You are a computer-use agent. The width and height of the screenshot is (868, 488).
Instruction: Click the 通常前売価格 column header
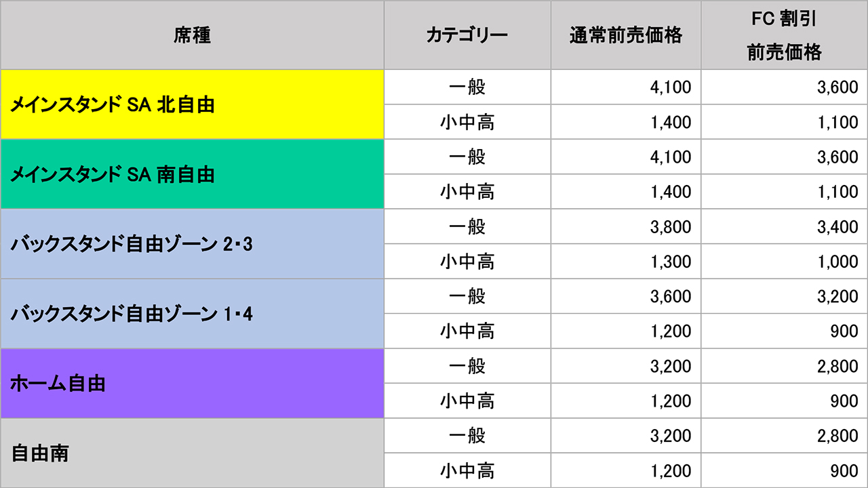625,35
